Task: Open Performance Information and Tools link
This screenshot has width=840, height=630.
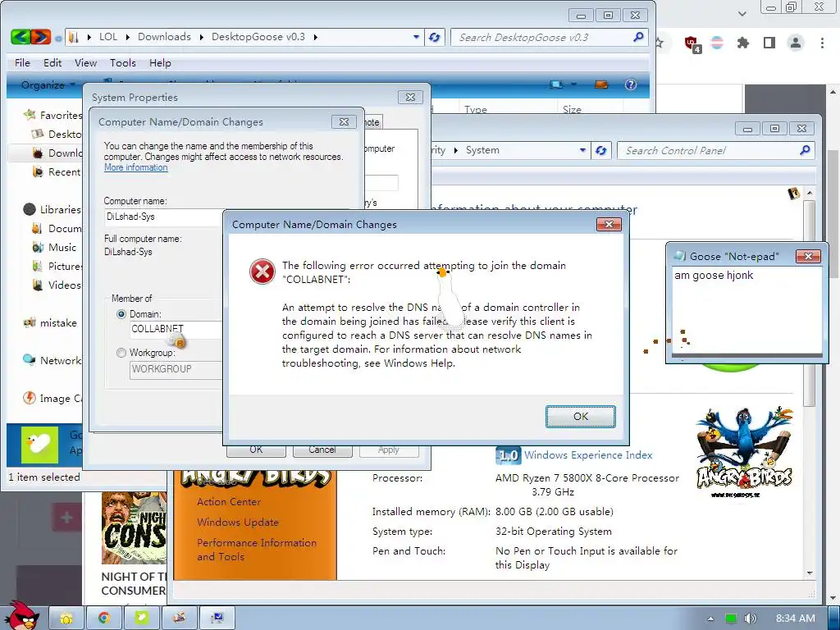Action: point(257,550)
